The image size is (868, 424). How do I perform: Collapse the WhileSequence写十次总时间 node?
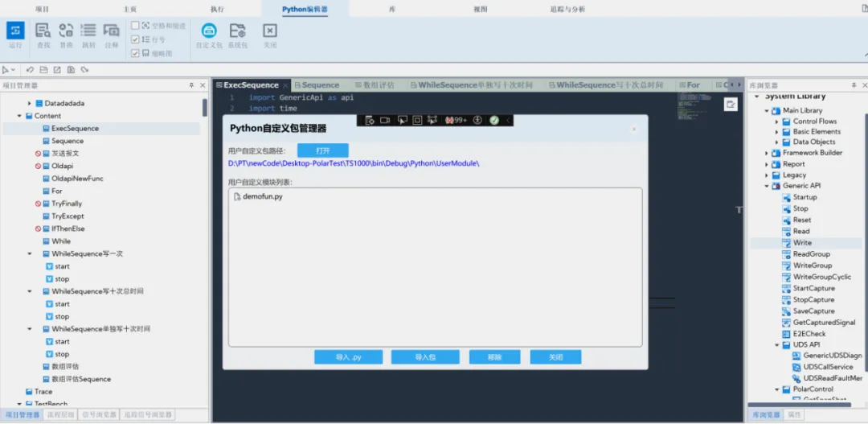[30, 291]
